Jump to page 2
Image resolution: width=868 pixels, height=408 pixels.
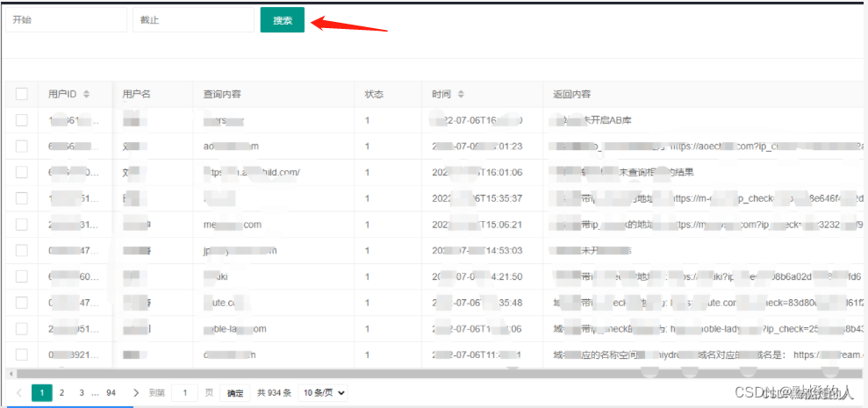[x=62, y=393]
